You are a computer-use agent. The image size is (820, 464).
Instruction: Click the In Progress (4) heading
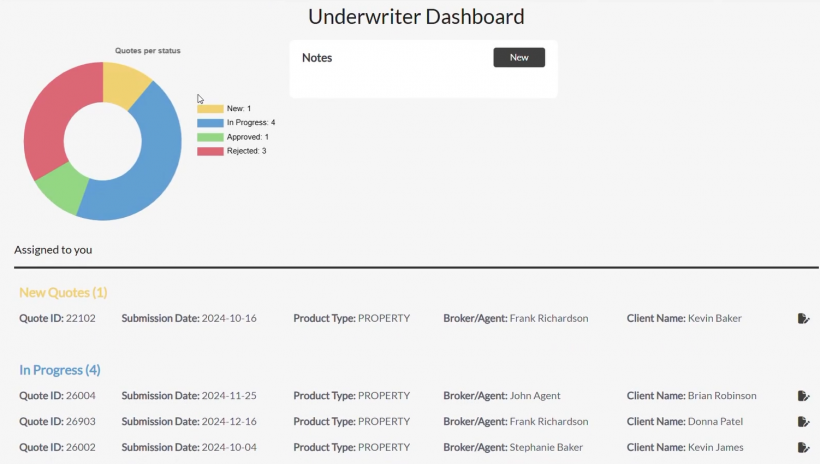click(x=60, y=370)
